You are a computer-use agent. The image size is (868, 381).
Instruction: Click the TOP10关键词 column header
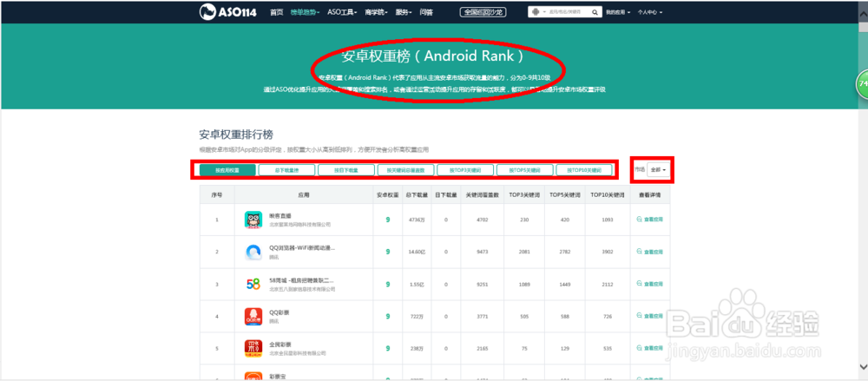pyautogui.click(x=608, y=195)
